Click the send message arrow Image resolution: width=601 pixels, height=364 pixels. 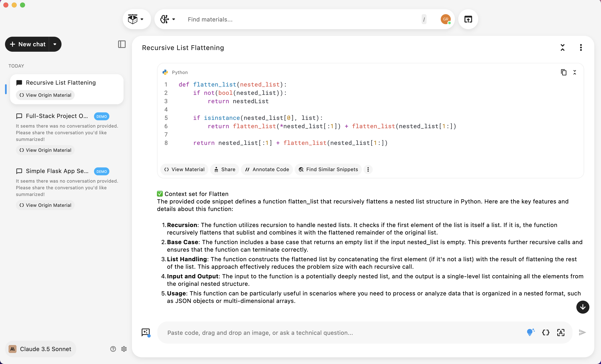click(582, 332)
